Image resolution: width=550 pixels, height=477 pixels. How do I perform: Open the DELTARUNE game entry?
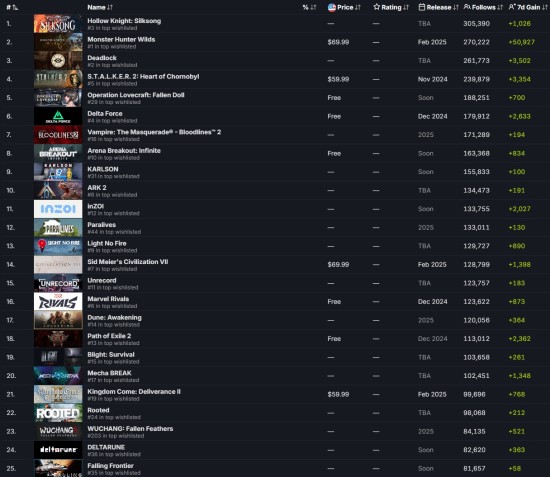pyautogui.click(x=106, y=447)
